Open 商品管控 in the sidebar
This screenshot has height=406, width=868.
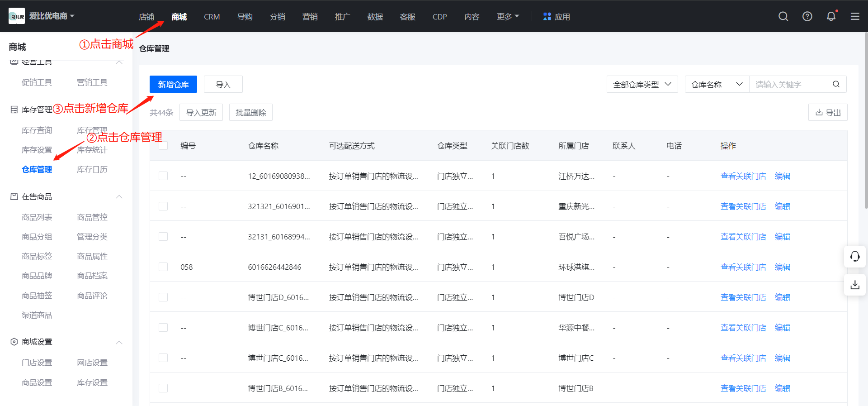click(92, 217)
